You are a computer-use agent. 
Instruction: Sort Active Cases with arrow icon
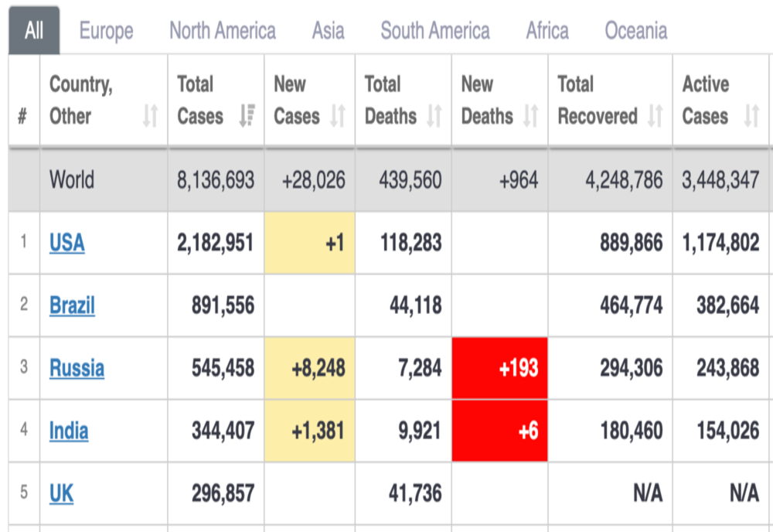tap(751, 117)
